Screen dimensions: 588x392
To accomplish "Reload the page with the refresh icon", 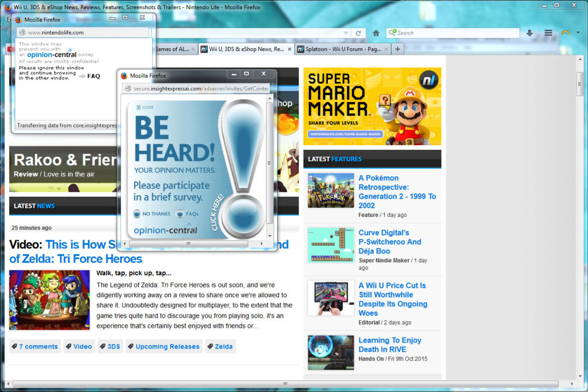I will [358, 33].
